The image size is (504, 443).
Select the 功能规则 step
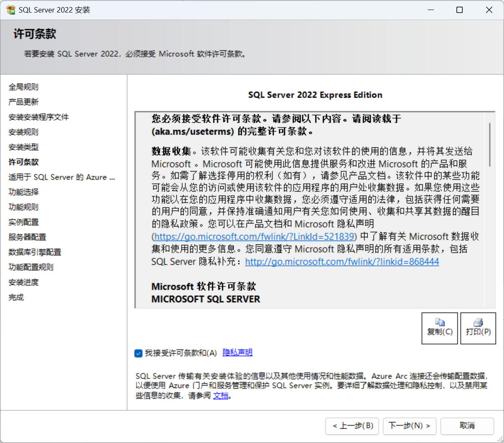click(x=23, y=207)
